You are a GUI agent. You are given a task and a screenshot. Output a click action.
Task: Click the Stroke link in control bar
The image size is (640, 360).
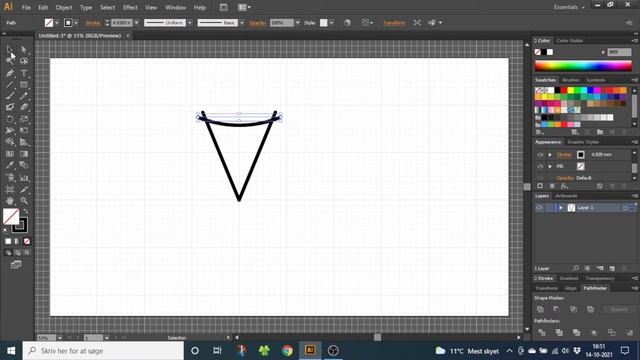coord(93,23)
